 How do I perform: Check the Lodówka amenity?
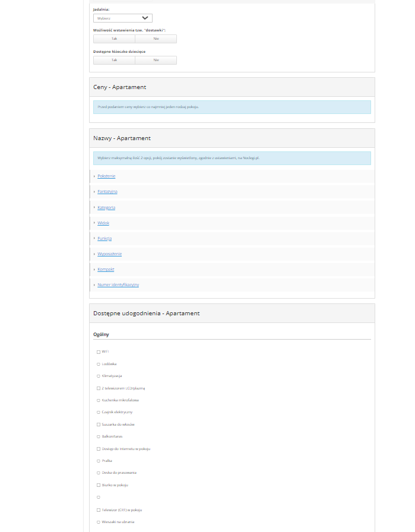[x=99, y=364]
